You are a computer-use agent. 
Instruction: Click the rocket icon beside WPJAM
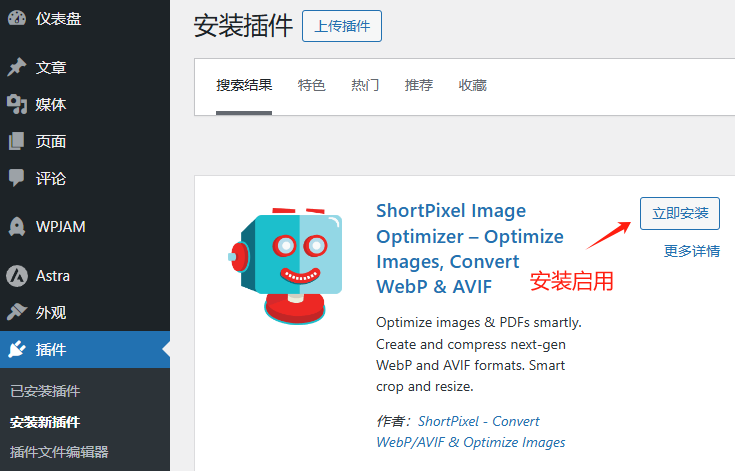click(x=16, y=227)
